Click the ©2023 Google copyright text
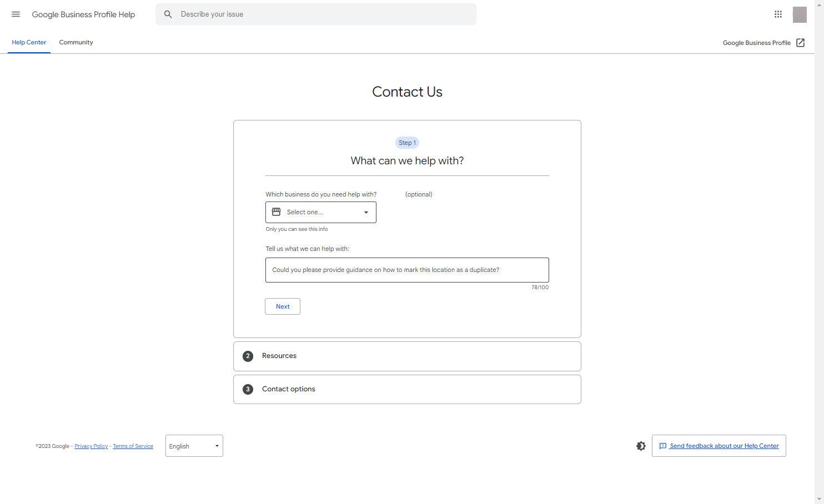This screenshot has width=824, height=504. coord(53,446)
